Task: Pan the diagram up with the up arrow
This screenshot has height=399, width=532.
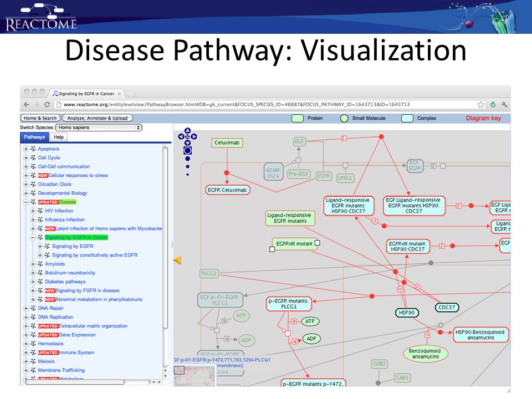Action: (x=187, y=131)
